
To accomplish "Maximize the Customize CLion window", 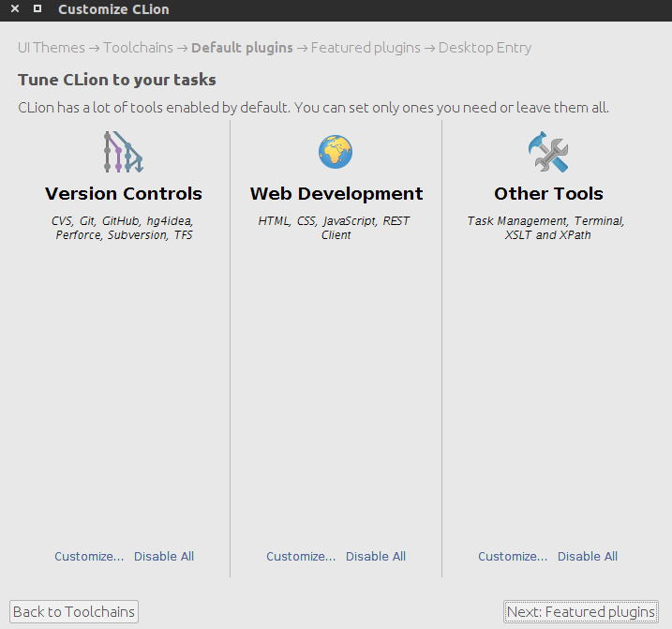I will (x=37, y=8).
